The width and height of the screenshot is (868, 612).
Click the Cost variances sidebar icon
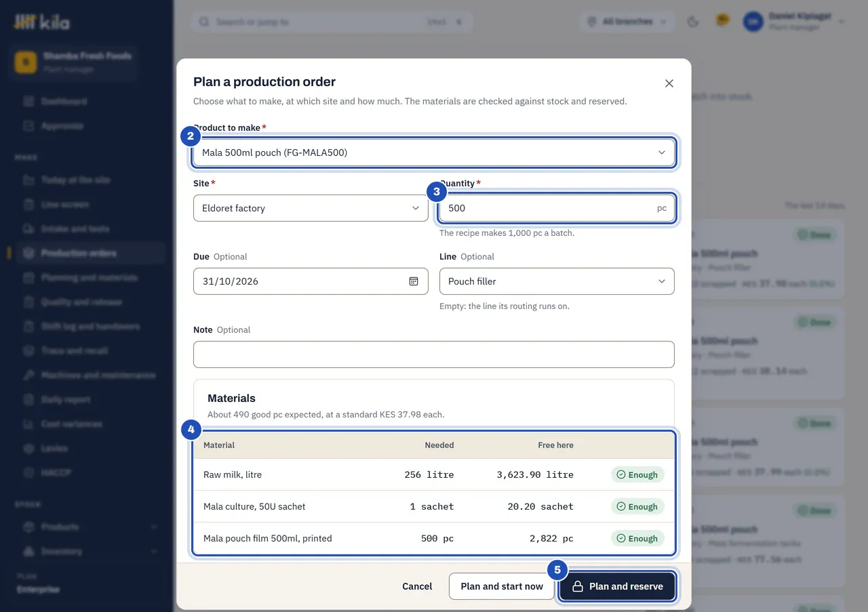28,424
